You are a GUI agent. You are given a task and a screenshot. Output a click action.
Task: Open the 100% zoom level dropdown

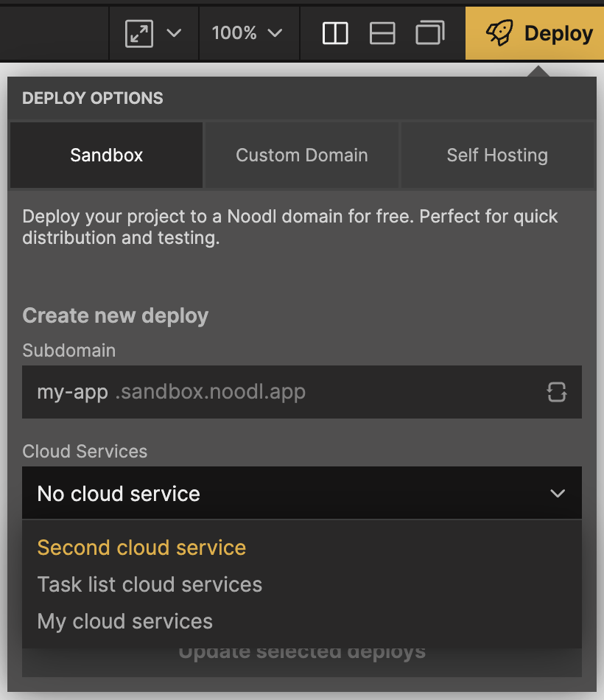click(x=247, y=34)
